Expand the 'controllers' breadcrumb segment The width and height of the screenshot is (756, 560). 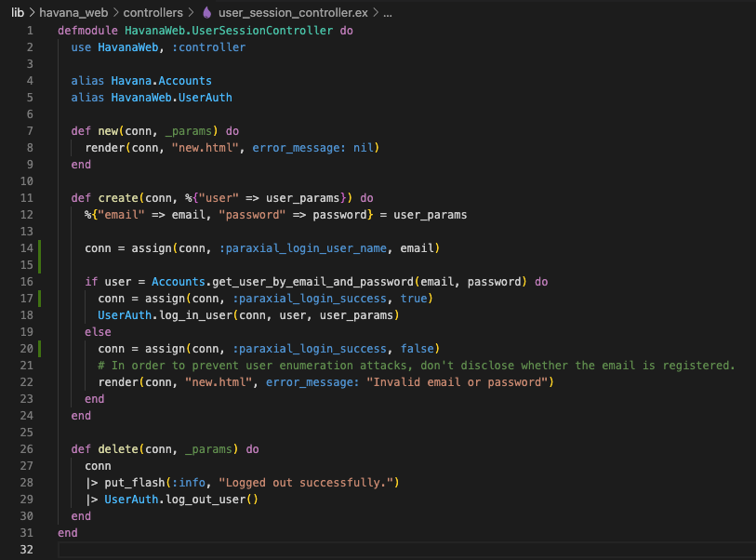coord(153,13)
